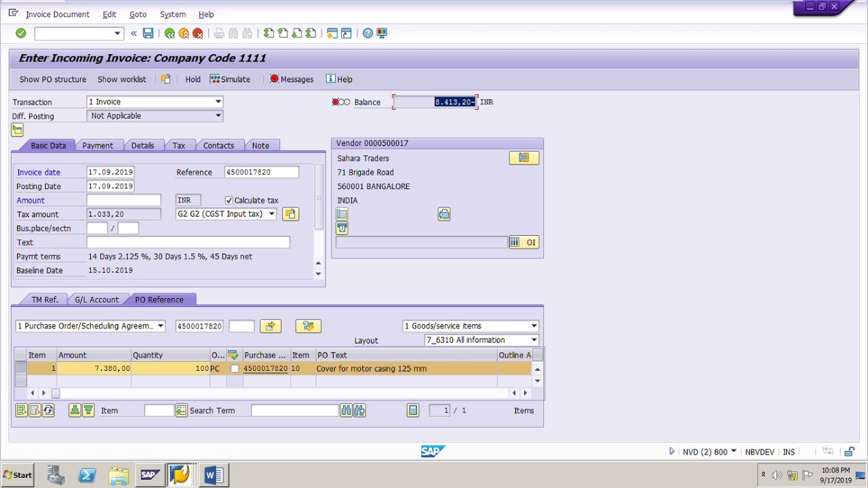This screenshot has height=488, width=868.
Task: Click the OI open items button
Action: pos(524,242)
